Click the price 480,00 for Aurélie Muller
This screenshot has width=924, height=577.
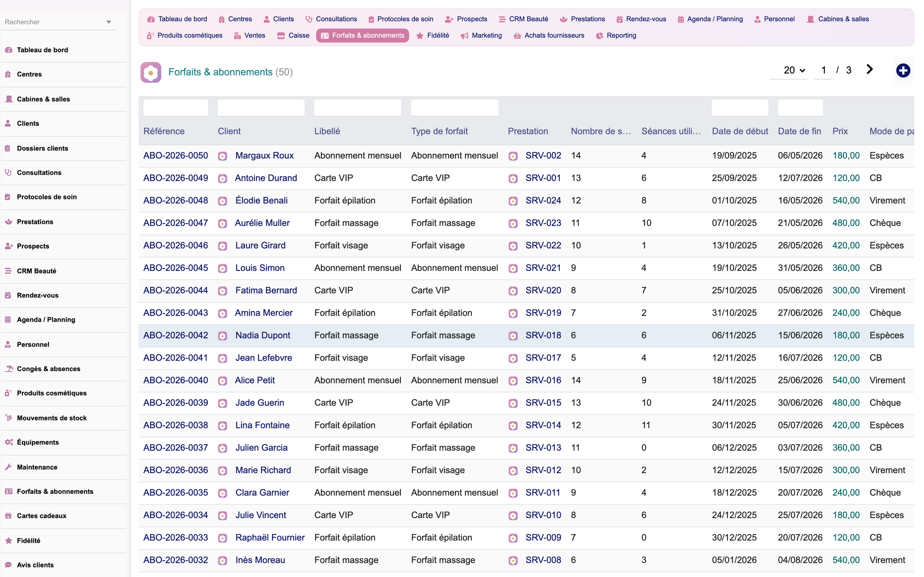tap(846, 223)
